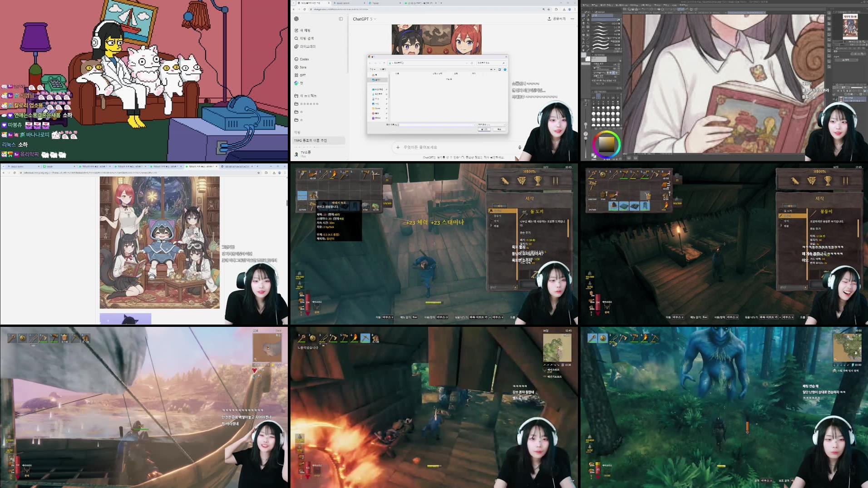Click the pause bars icon in the 돌 도끼 crafting panel

(555, 181)
